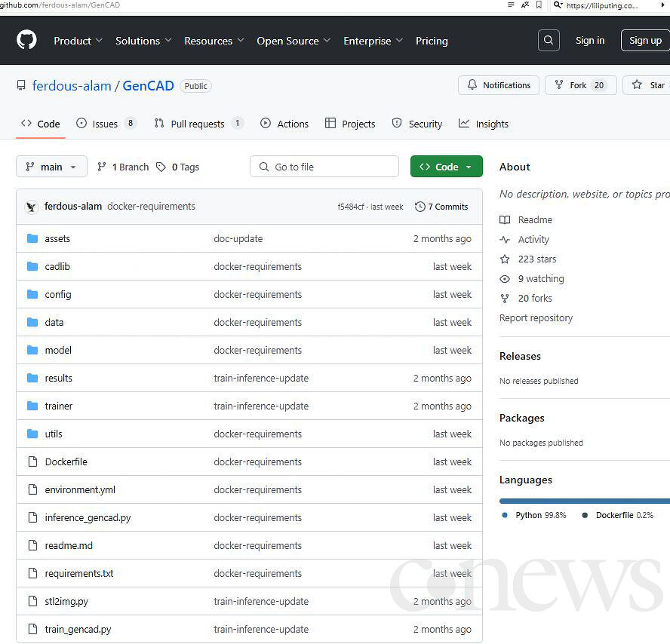Click the bookmark icon in address bar
This screenshot has width=670, height=644.
[539, 5]
